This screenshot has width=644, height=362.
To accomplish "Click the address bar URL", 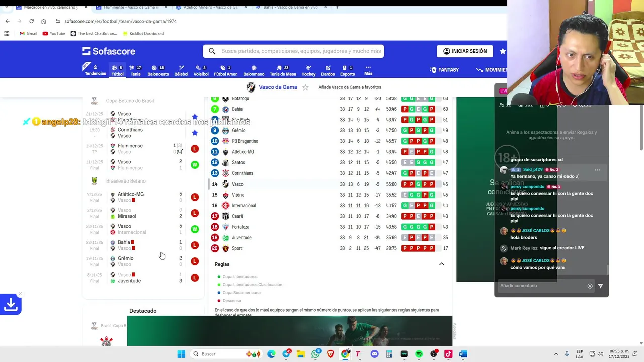I will (120, 21).
